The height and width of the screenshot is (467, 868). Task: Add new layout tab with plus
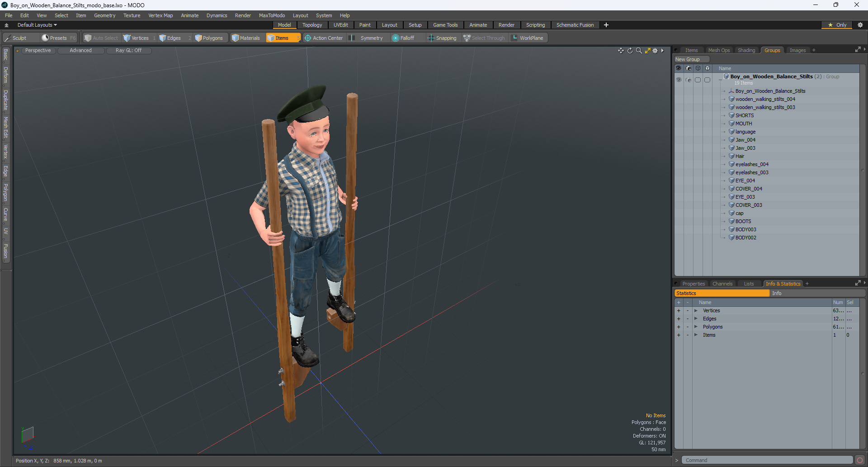pos(606,25)
